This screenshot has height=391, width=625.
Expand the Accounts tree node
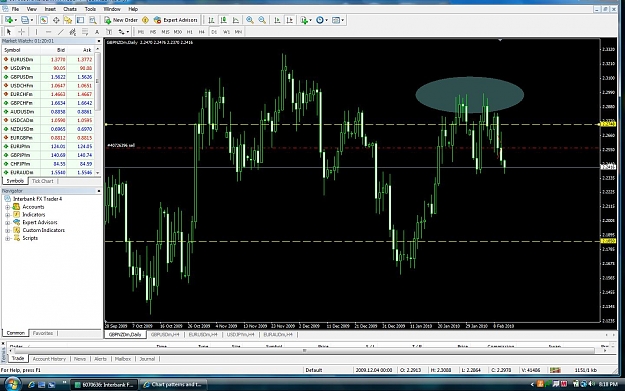pos(7,207)
